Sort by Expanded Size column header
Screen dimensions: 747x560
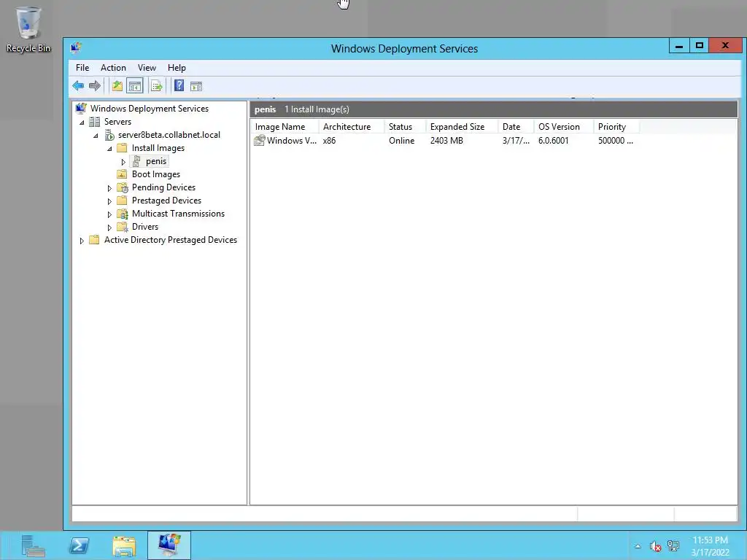[462, 127]
